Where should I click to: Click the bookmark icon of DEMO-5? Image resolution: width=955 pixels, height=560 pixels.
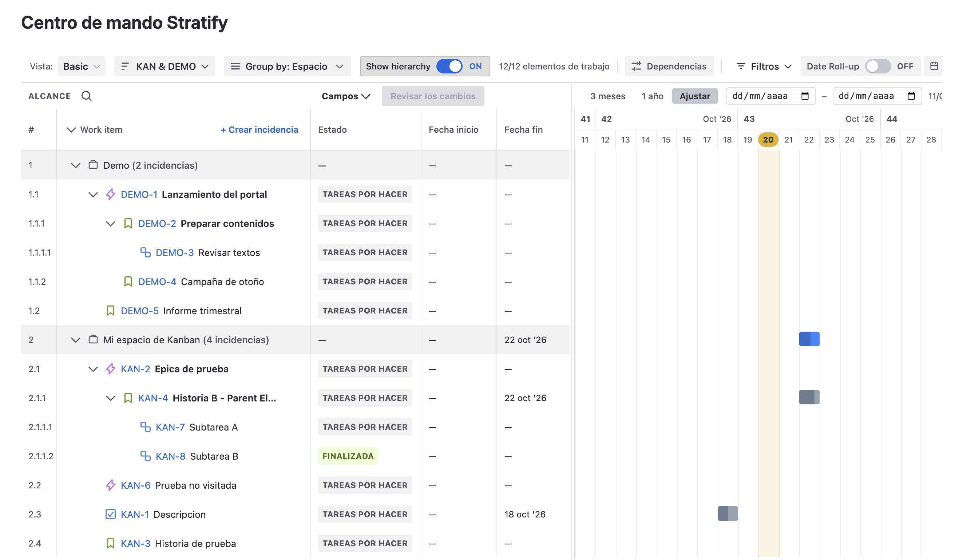tap(110, 311)
